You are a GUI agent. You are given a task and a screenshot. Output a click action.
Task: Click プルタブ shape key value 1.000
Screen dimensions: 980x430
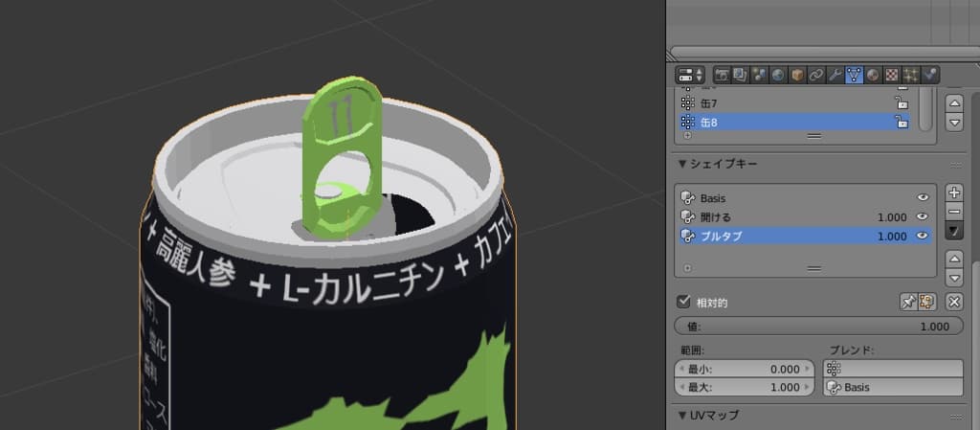[x=892, y=237]
